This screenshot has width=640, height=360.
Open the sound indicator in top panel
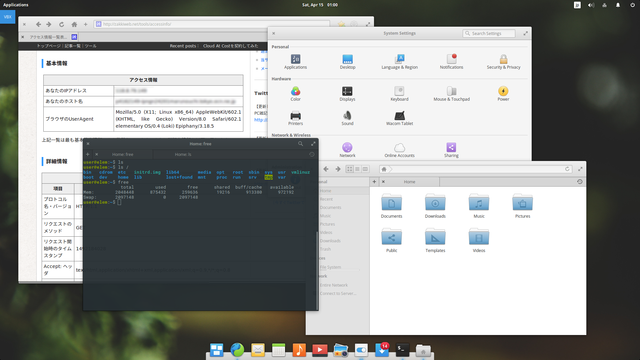591,5
